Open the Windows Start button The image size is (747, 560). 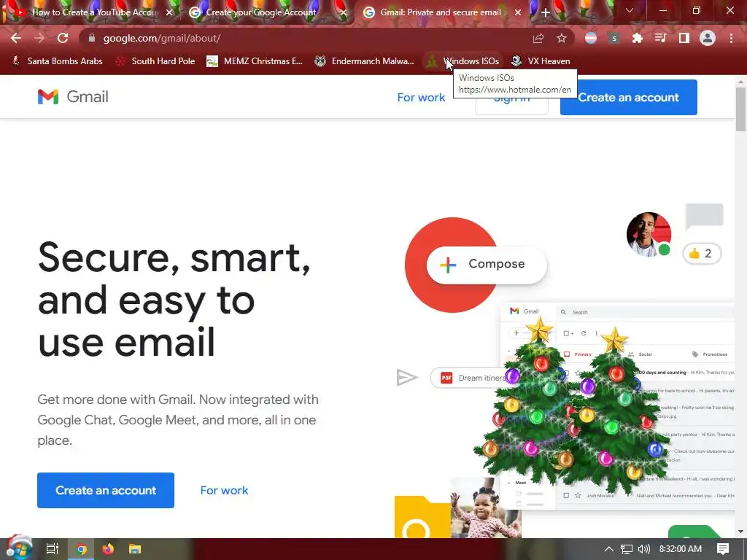point(19,548)
